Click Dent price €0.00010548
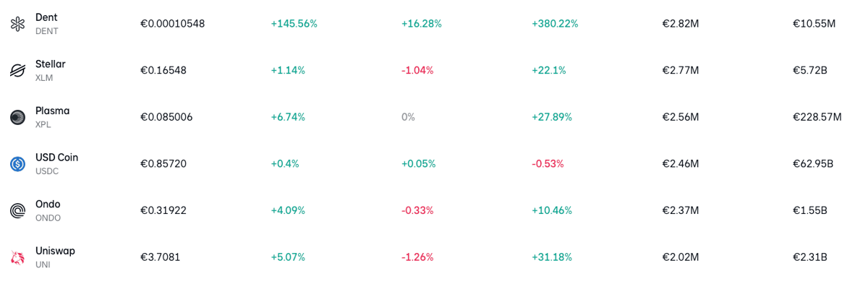The height and width of the screenshot is (284, 868). click(x=172, y=24)
